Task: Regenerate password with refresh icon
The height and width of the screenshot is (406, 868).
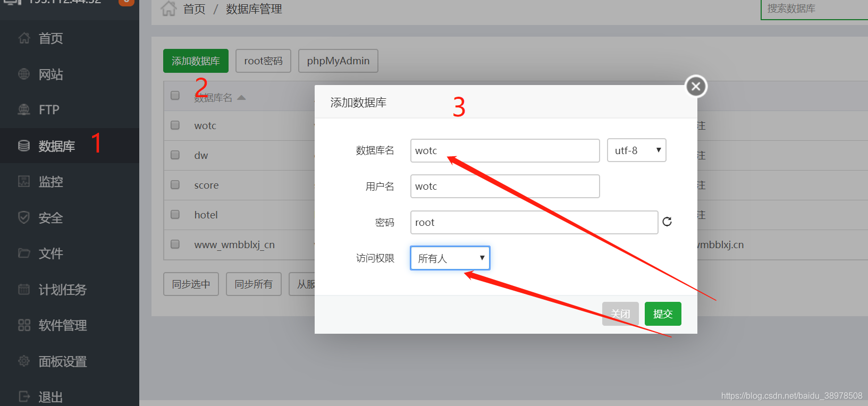Action: [x=667, y=222]
